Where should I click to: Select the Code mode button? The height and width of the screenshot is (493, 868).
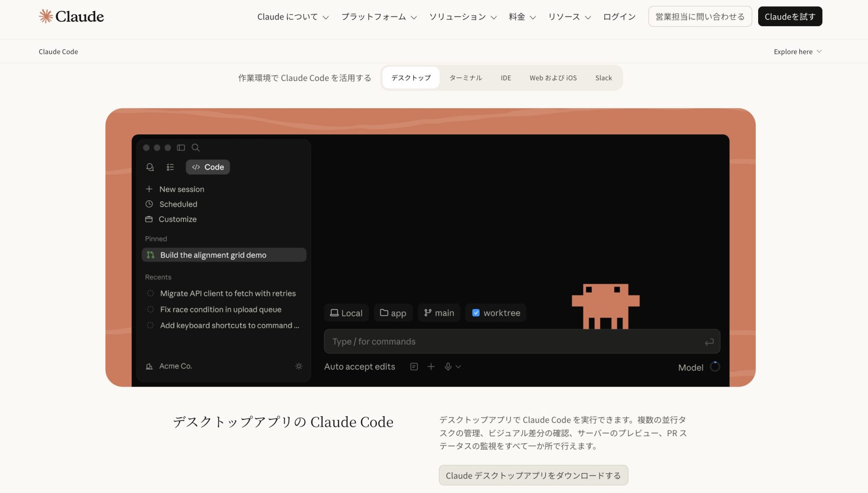[208, 167]
